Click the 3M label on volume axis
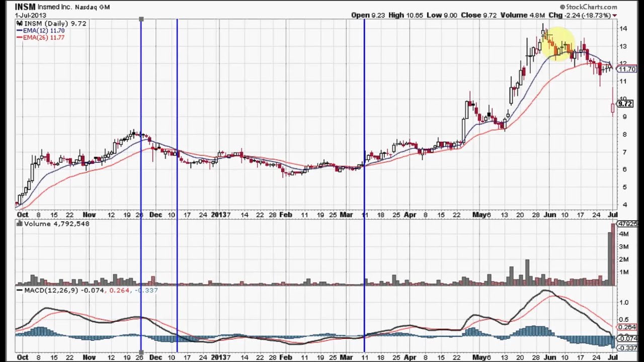 [x=624, y=246]
